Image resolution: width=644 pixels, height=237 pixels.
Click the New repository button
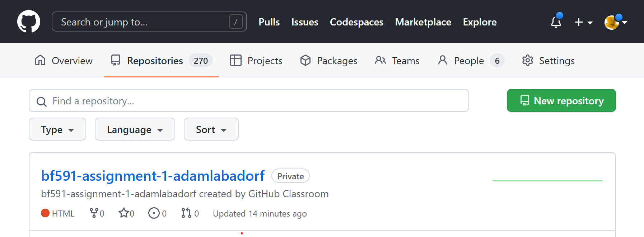(561, 101)
